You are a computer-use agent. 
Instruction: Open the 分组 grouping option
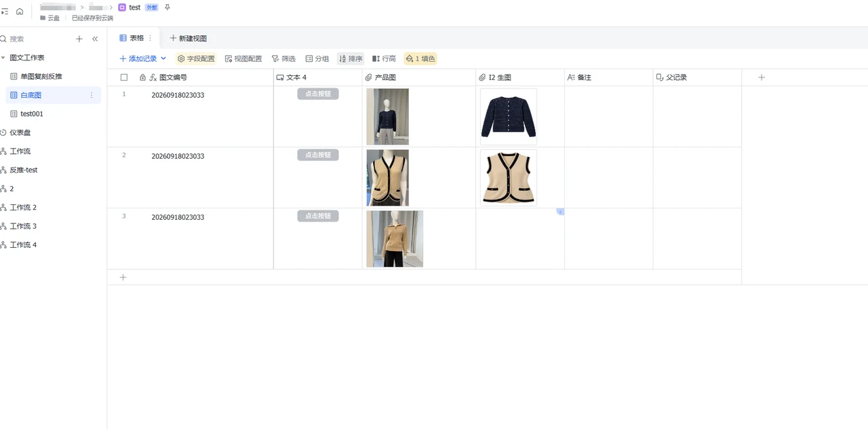pos(317,59)
